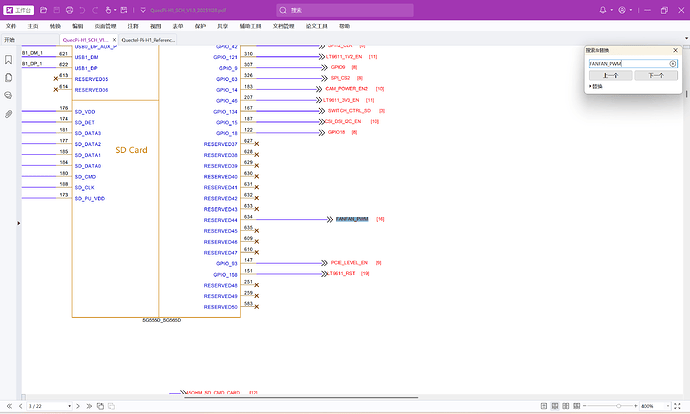The height and width of the screenshot is (414, 690).
Task: Open the 主页 ribbon tab
Action: (33, 26)
